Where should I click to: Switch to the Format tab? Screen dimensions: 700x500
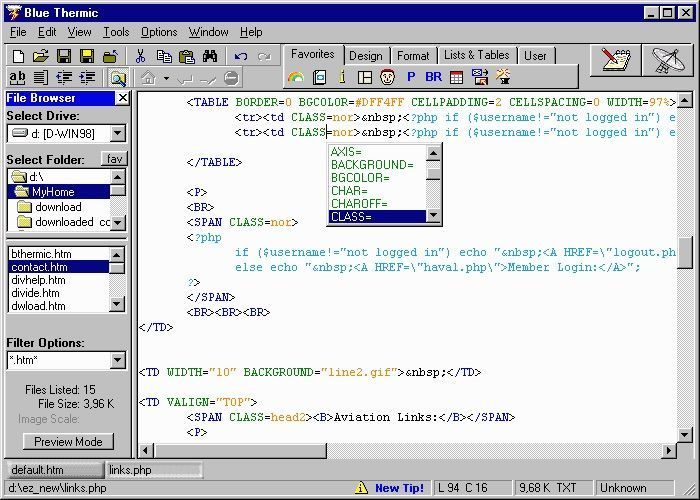click(413, 56)
